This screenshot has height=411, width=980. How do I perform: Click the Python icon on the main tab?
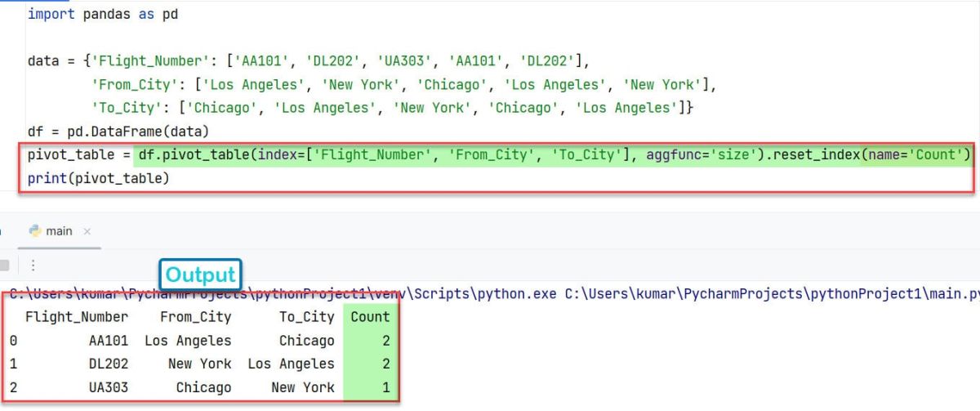35,231
